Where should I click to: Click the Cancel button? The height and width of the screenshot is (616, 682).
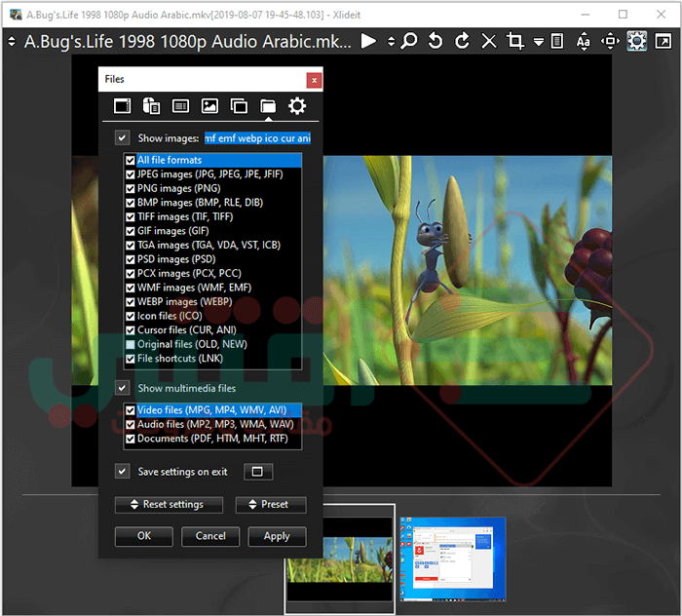coord(210,536)
